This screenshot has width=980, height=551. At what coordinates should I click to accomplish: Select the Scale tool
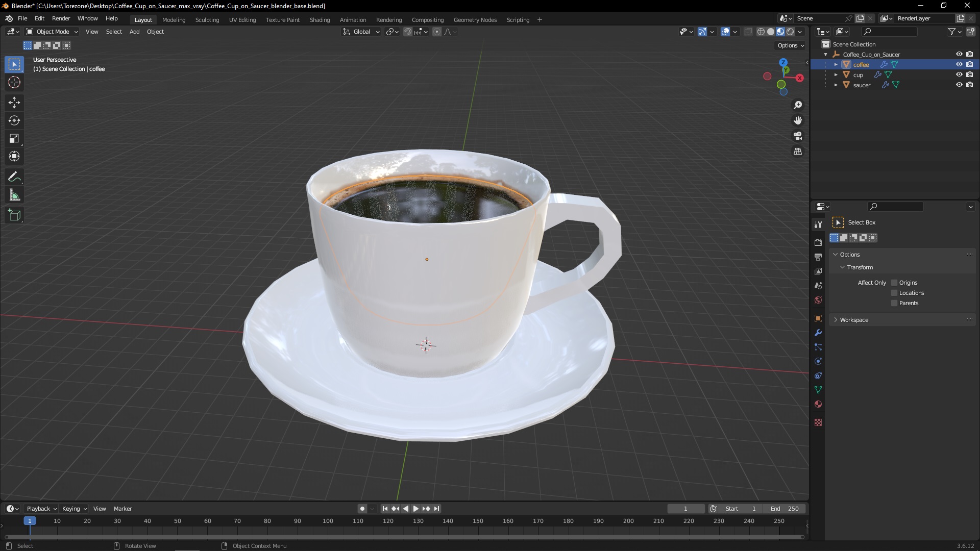coord(14,138)
